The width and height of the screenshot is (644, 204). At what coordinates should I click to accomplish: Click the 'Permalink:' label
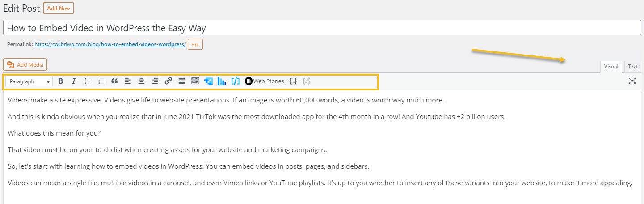point(20,44)
